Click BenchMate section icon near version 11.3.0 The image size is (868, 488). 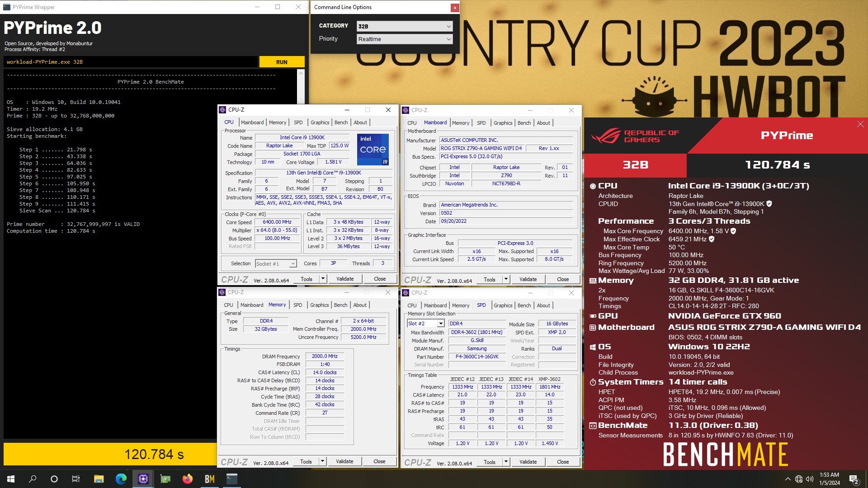(x=593, y=426)
